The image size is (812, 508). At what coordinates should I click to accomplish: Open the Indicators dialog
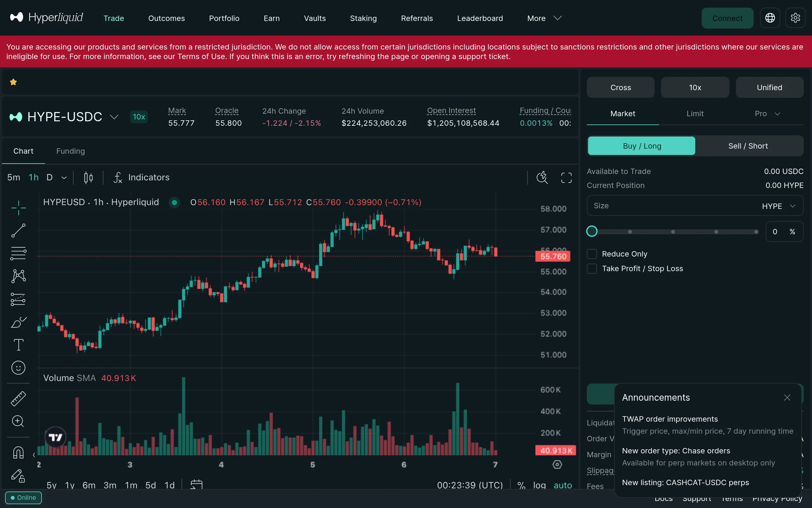(141, 177)
